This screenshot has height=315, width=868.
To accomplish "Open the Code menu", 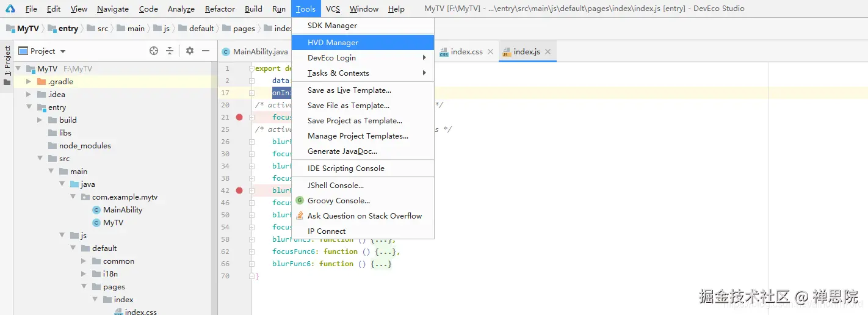I will point(148,9).
